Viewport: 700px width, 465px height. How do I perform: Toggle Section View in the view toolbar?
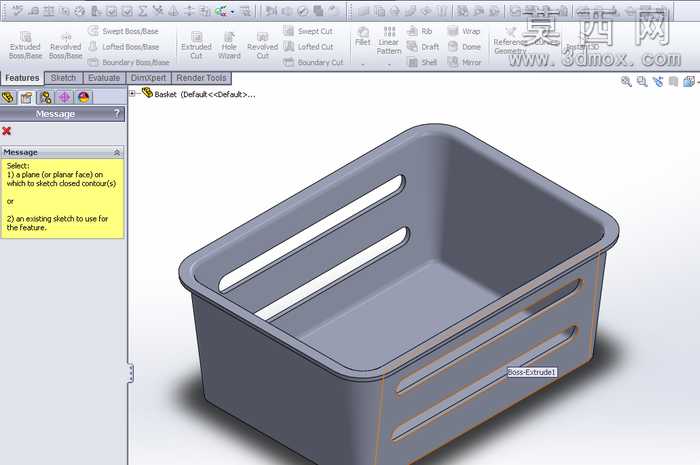coord(673,81)
